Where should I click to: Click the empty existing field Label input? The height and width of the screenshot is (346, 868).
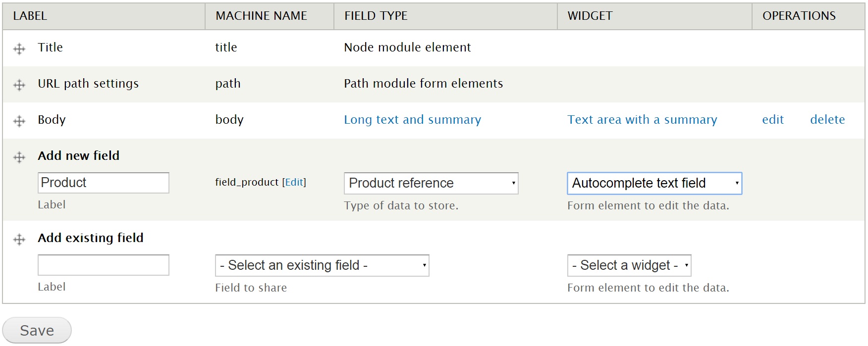pos(104,265)
